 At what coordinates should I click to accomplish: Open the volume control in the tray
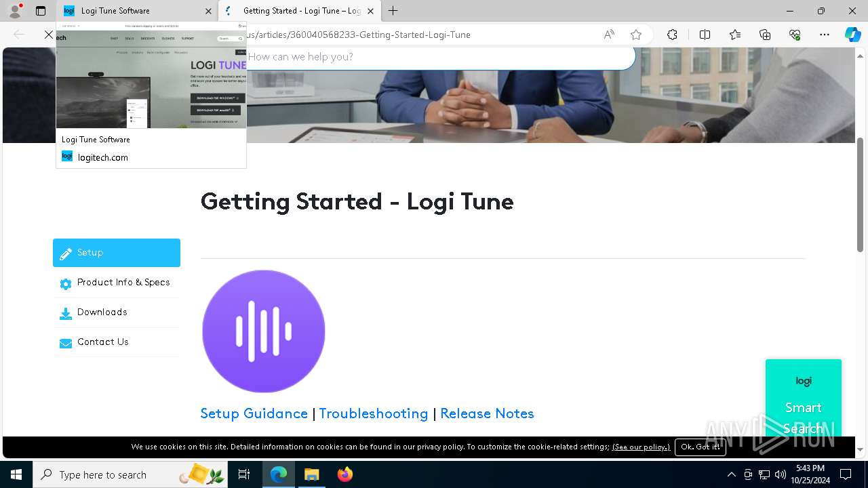point(781,474)
